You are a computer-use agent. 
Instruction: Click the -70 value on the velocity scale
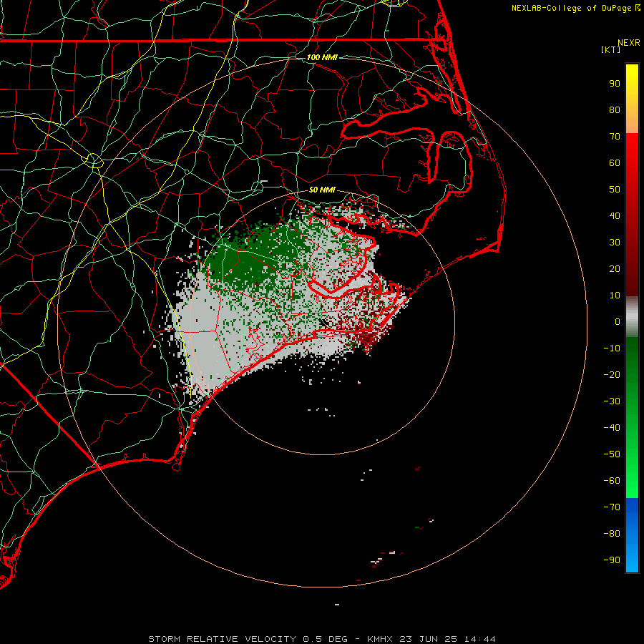pyautogui.click(x=612, y=507)
